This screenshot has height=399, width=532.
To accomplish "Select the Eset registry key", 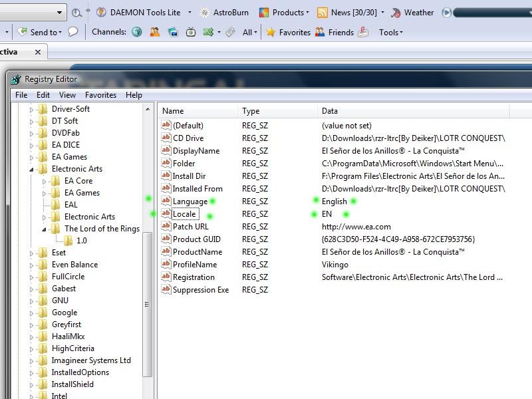I will pyautogui.click(x=59, y=253).
